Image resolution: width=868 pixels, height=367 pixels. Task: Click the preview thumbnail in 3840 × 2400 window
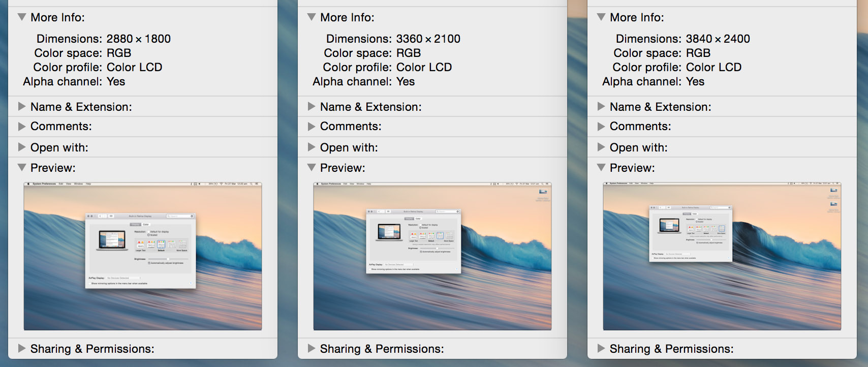coord(722,256)
